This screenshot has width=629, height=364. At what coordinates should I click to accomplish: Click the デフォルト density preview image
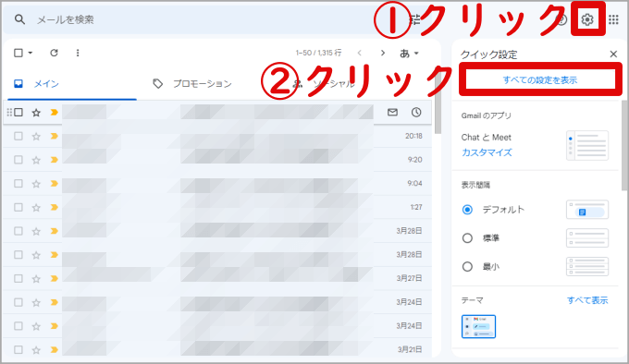[587, 210]
